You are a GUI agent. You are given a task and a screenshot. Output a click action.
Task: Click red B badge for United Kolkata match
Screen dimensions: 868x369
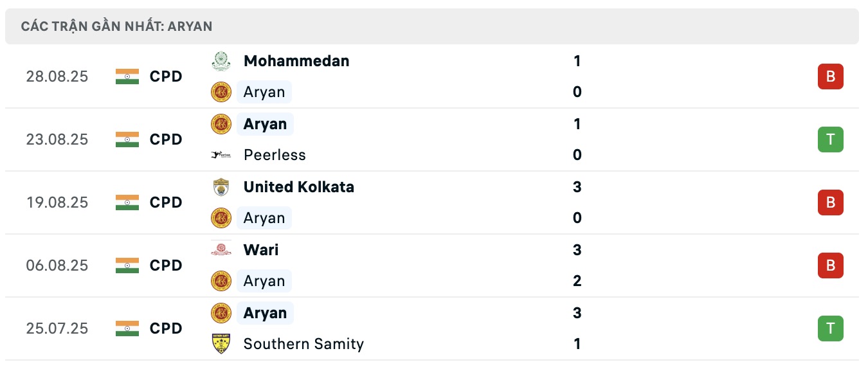tap(830, 203)
